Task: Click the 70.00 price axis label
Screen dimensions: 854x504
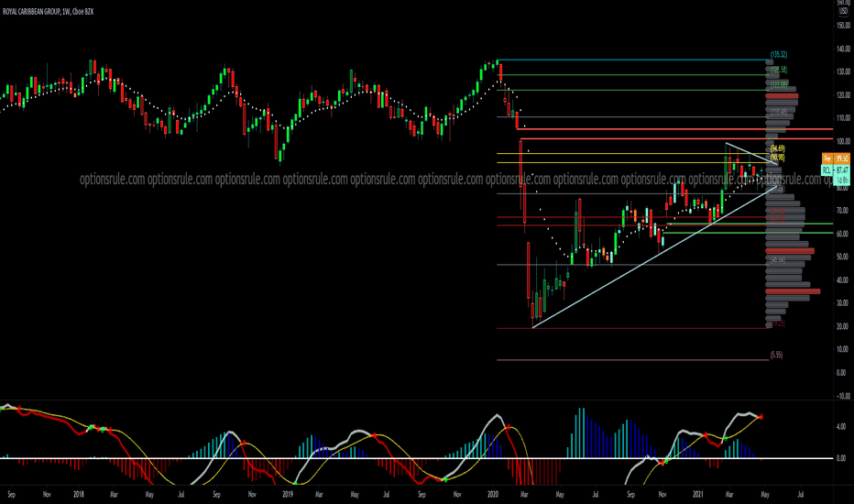Action: 843,211
